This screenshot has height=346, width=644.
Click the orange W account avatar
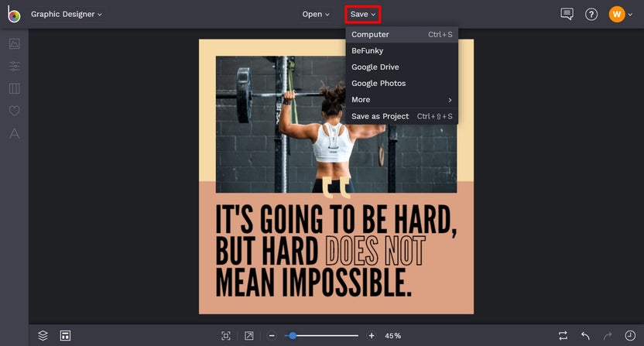point(616,15)
